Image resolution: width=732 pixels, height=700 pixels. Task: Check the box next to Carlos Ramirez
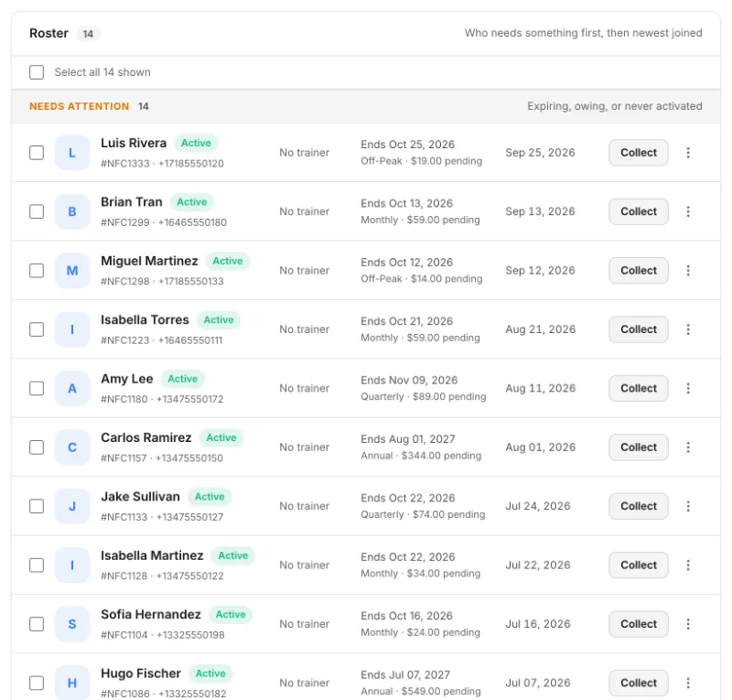[x=37, y=447]
